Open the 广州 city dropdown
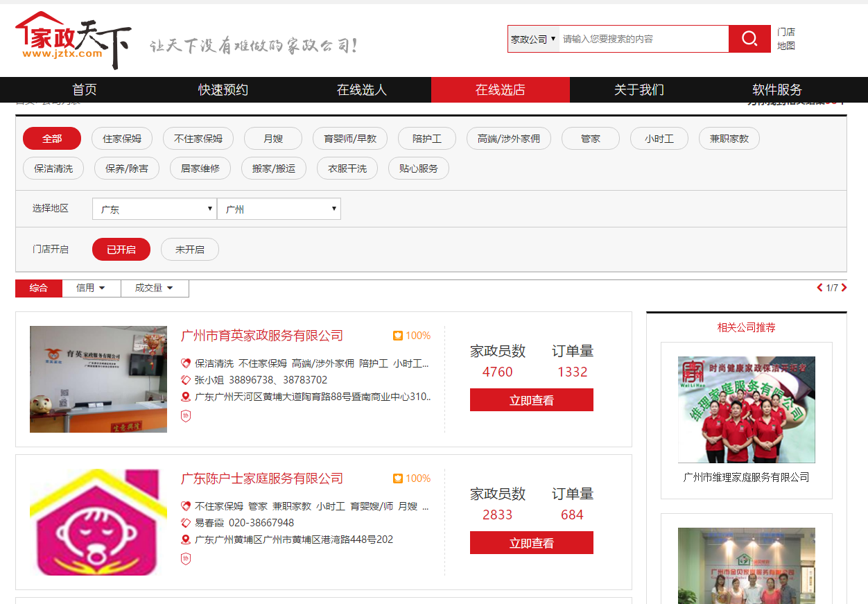 pyautogui.click(x=279, y=209)
